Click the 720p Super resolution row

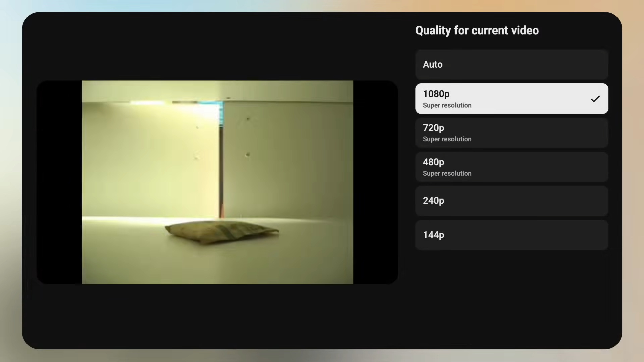(512, 132)
